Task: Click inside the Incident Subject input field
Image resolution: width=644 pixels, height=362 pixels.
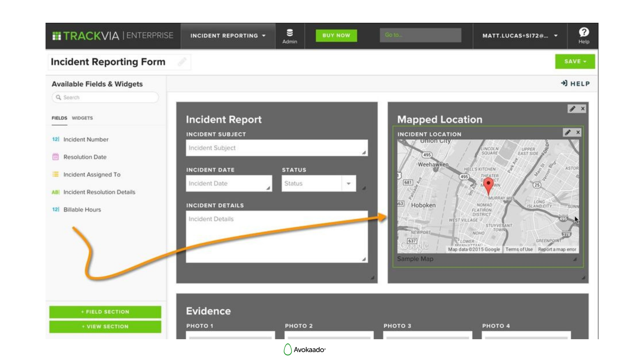Action: pyautogui.click(x=276, y=148)
